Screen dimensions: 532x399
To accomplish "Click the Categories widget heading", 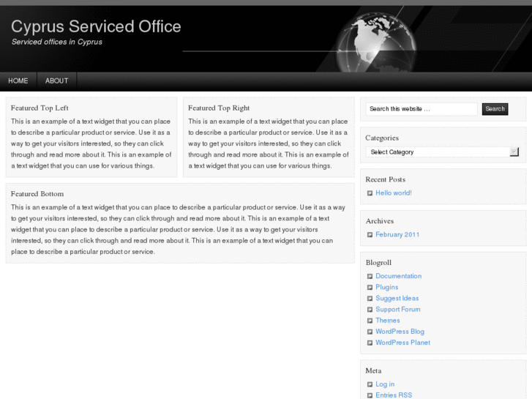I will pos(382,138).
